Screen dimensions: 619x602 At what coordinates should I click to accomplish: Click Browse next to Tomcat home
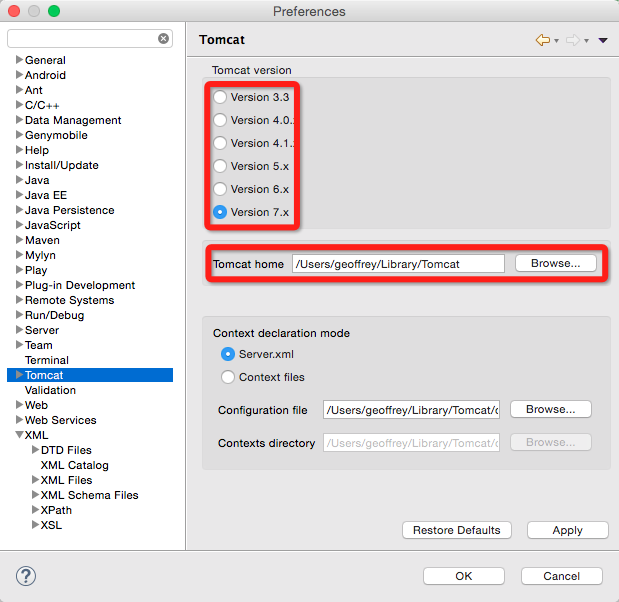[555, 263]
